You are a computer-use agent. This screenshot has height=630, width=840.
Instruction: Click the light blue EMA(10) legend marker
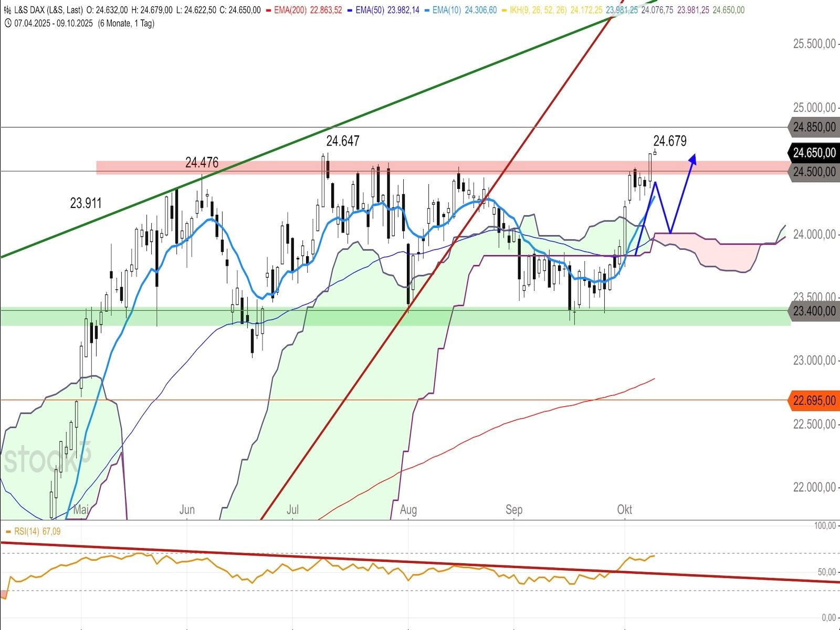click(x=427, y=10)
